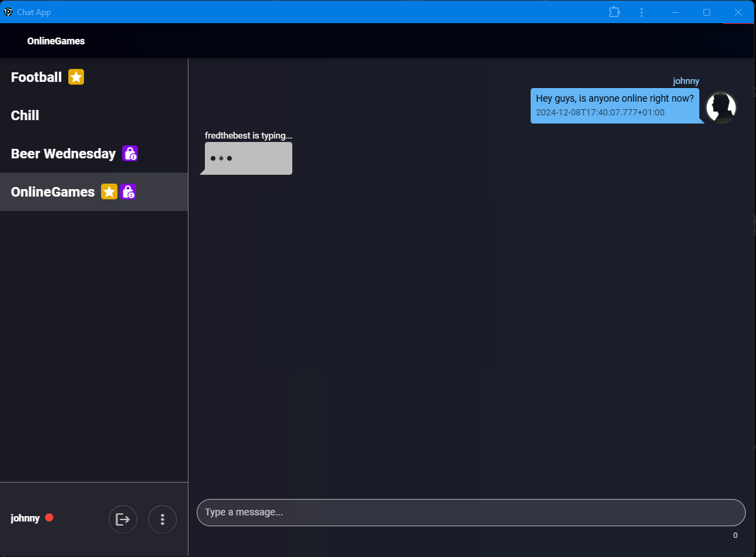Click the star icon beside OnlineGames
Screen dimensions: 756x557
tap(109, 191)
